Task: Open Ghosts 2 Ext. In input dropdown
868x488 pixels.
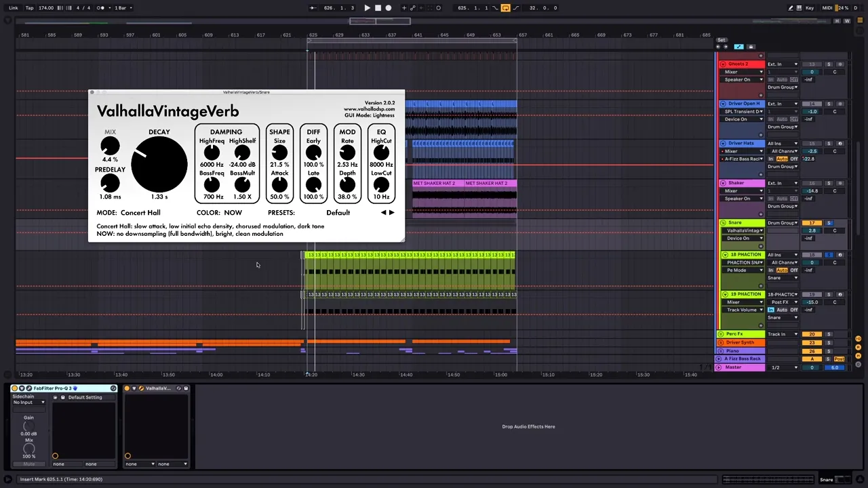Action: pos(783,64)
